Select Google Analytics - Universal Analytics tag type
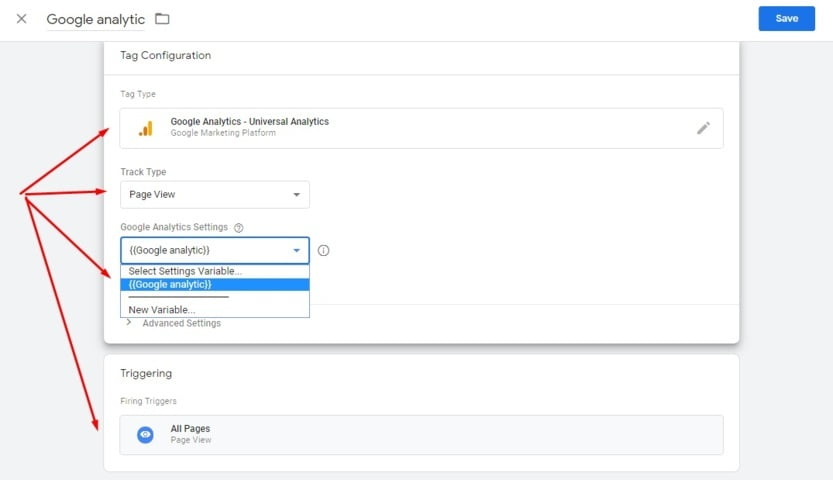The image size is (833, 480). (x=421, y=128)
